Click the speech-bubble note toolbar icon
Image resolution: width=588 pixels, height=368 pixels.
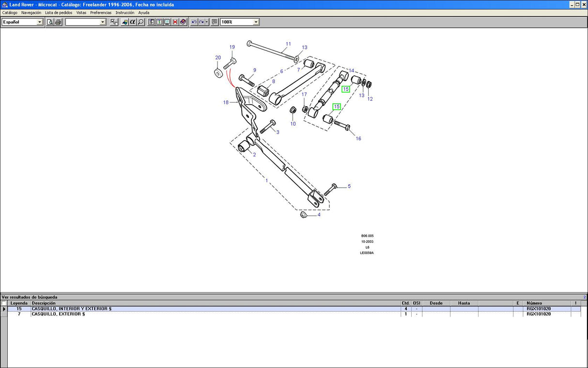point(215,22)
